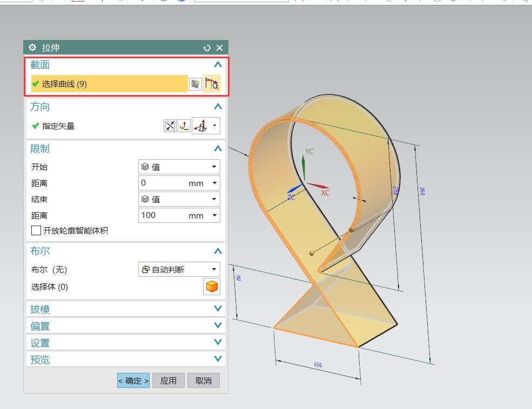Collapse the 截面 section
This screenshot has width=532, height=409.
pos(218,64)
